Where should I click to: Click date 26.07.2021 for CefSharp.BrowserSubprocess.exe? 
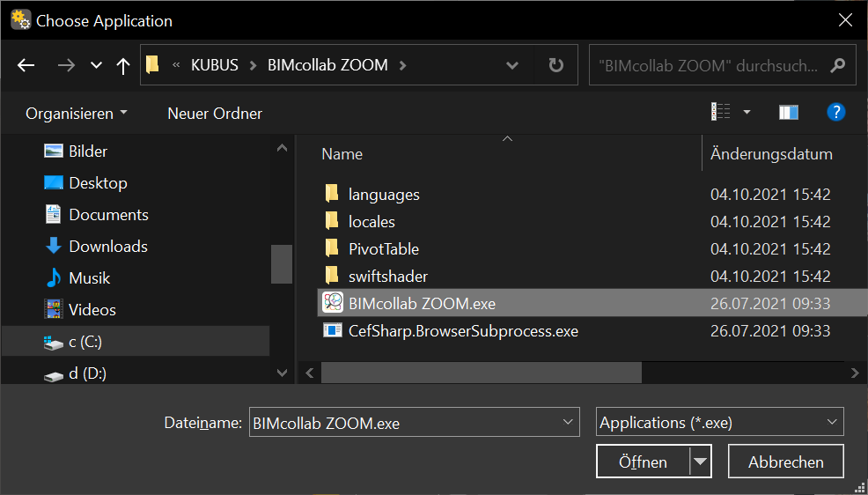point(770,331)
